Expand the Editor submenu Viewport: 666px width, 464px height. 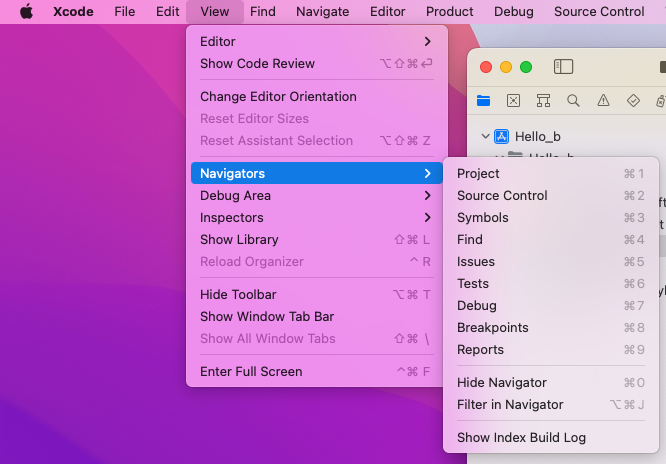point(317,42)
